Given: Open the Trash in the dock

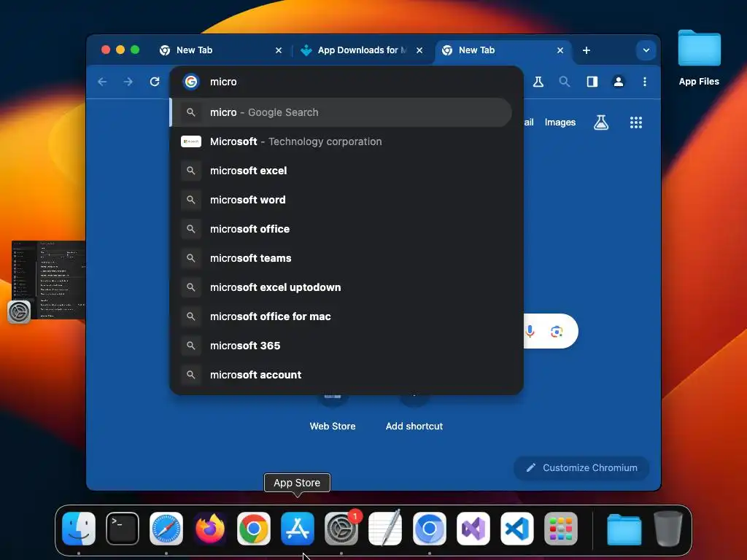Looking at the screenshot, I should coord(668,529).
